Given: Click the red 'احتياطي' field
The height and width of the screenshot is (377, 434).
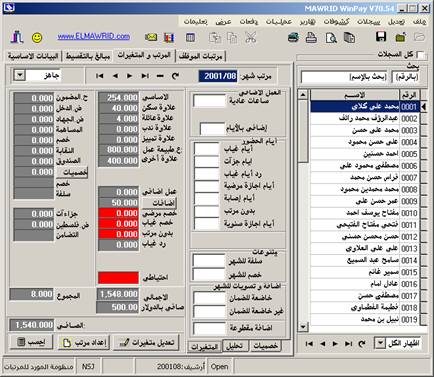Looking at the screenshot, I should coord(118,277).
